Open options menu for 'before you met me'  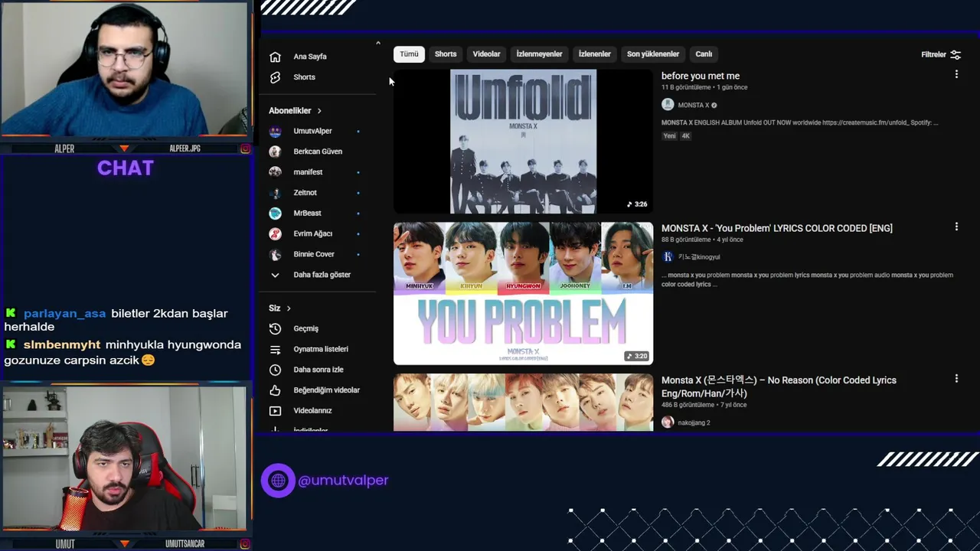(956, 74)
